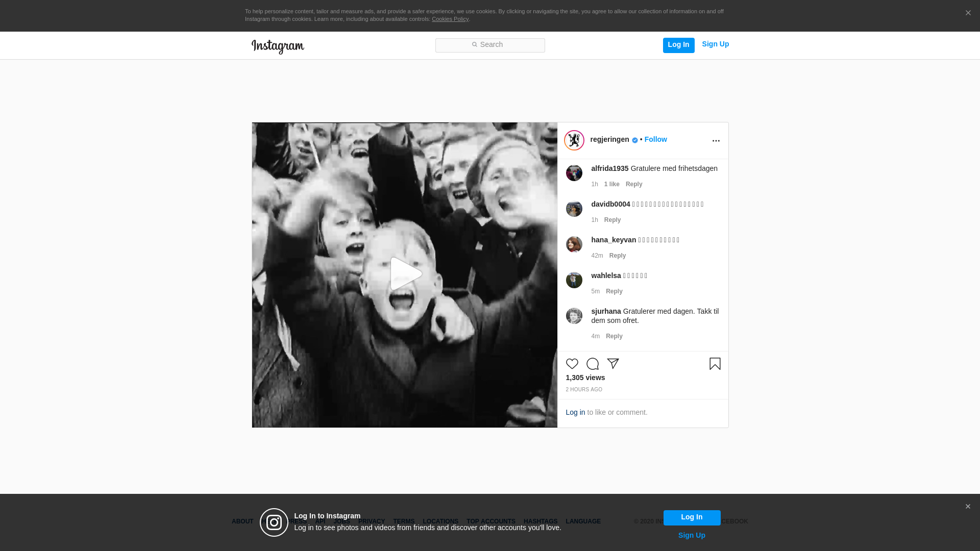Open wahlelsa avatar

tap(574, 280)
